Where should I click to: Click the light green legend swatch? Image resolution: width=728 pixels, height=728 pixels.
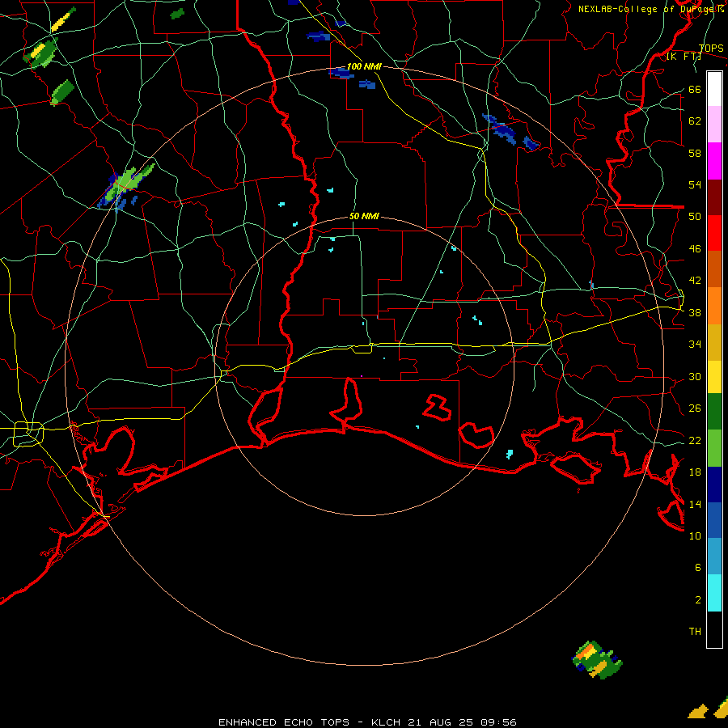click(x=714, y=447)
